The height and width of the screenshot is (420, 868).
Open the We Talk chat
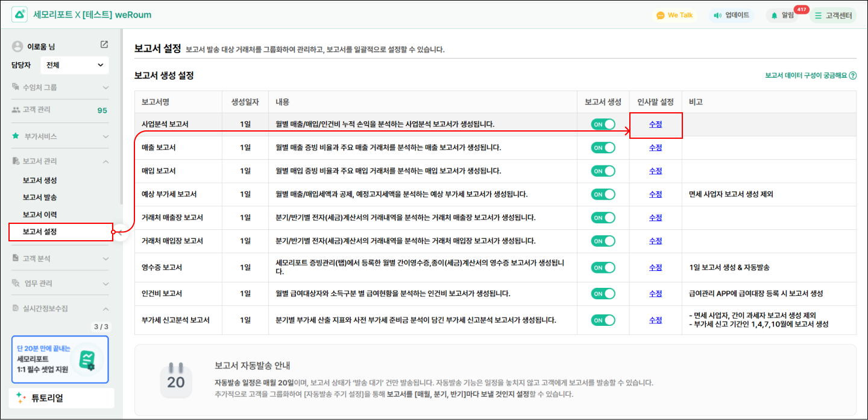pos(675,15)
